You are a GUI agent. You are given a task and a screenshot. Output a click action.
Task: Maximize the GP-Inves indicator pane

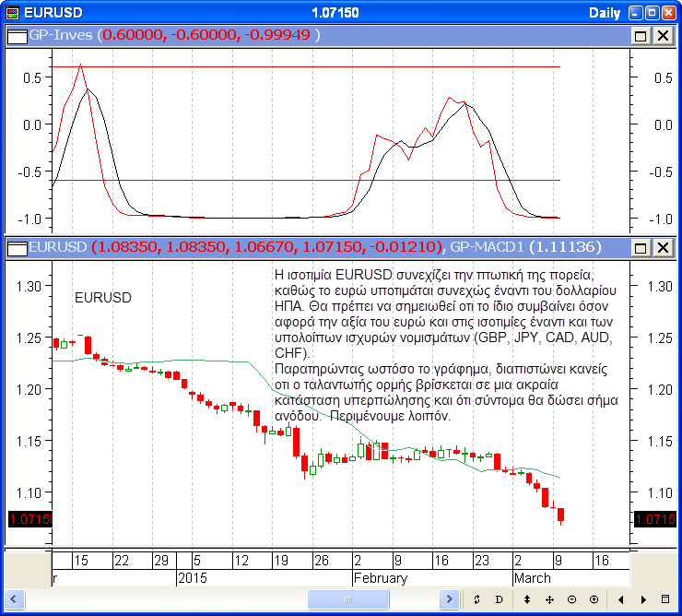pos(641,36)
